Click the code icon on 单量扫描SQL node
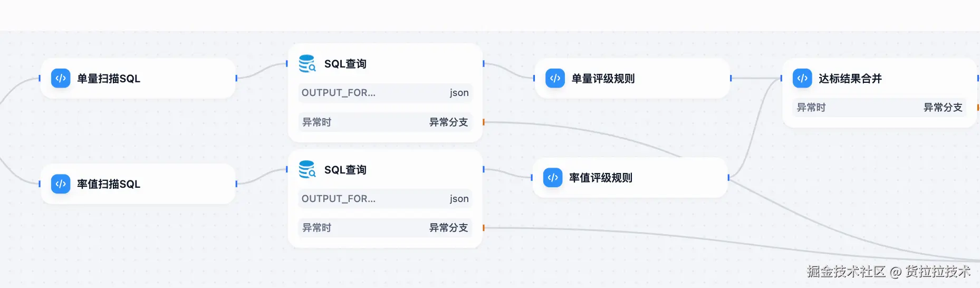Screen dimensions: 980x288 pyautogui.click(x=61, y=79)
